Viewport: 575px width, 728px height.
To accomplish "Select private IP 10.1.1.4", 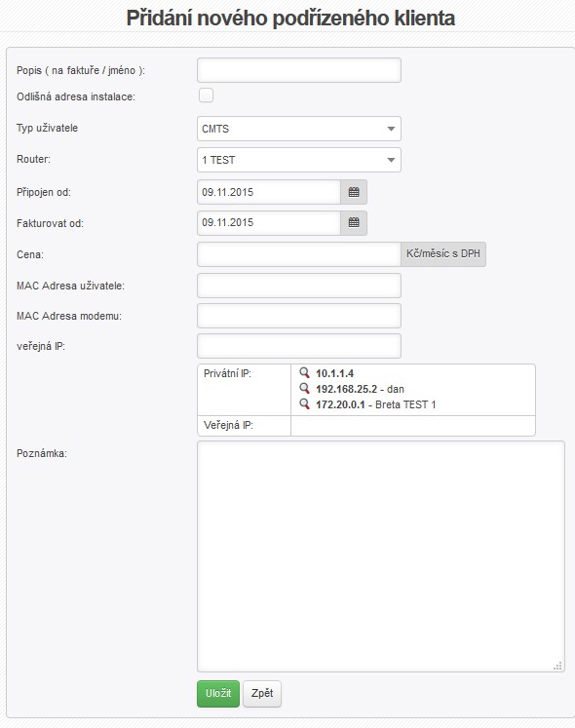I will pyautogui.click(x=334, y=373).
